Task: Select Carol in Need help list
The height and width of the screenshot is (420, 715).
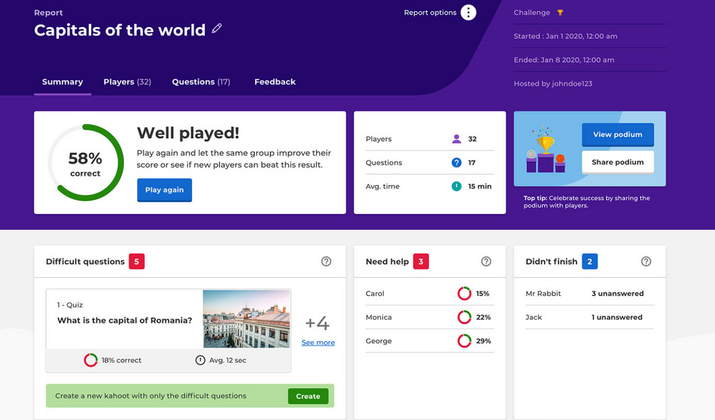Action: pyautogui.click(x=375, y=293)
